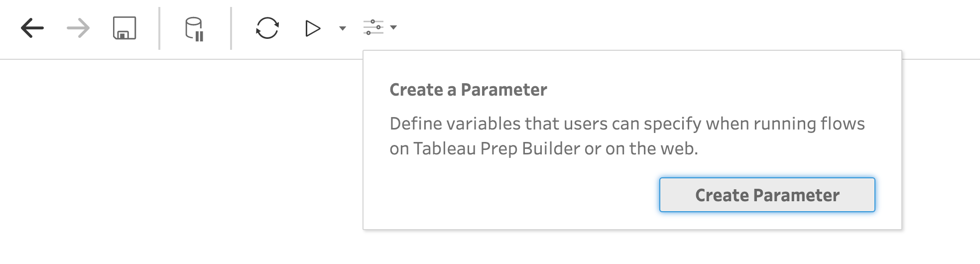This screenshot has width=980, height=264.
Task: Collapse the parameters dropdown arrow
Action: pos(393,27)
